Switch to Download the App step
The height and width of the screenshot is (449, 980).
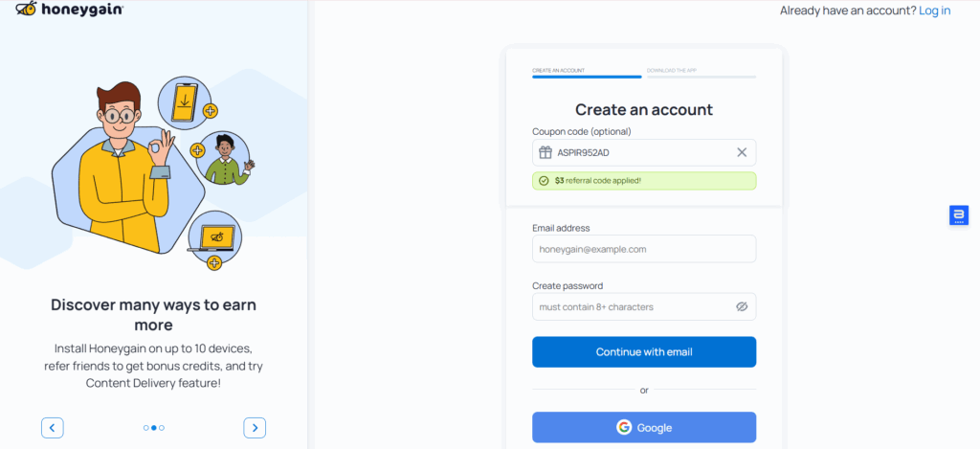701,71
